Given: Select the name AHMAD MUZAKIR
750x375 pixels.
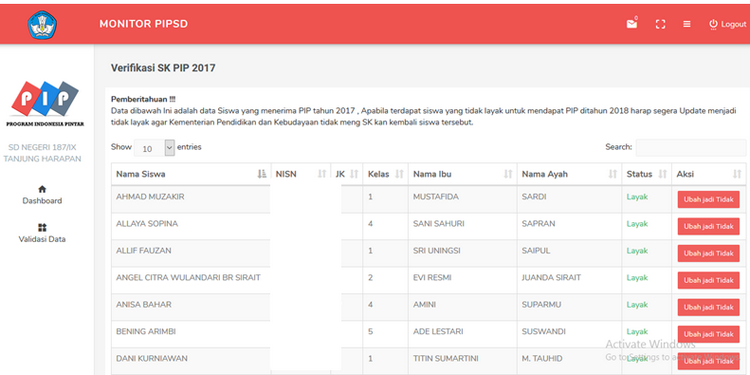Looking at the screenshot, I should [150, 197].
